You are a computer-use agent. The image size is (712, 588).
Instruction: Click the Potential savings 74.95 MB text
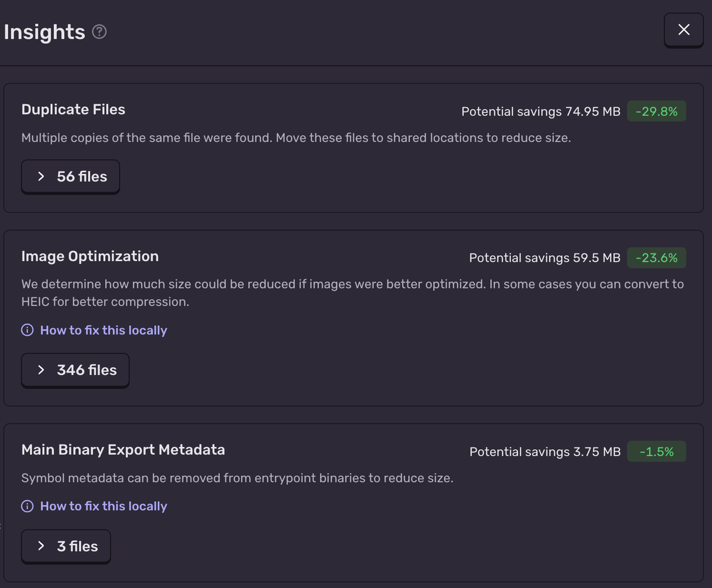coord(541,111)
